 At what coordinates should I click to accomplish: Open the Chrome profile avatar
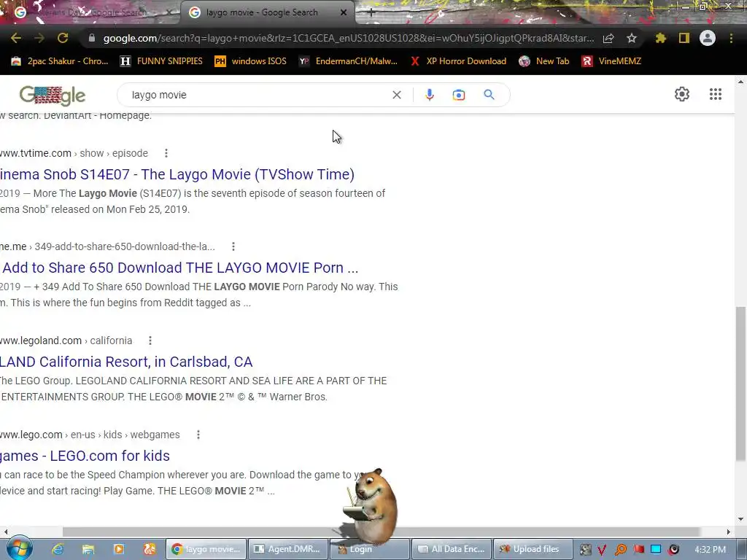click(708, 38)
